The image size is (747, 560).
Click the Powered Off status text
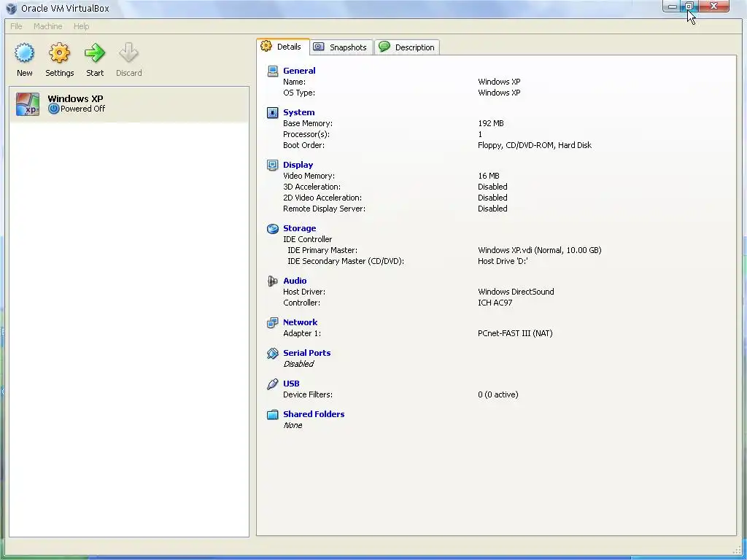[x=83, y=109]
